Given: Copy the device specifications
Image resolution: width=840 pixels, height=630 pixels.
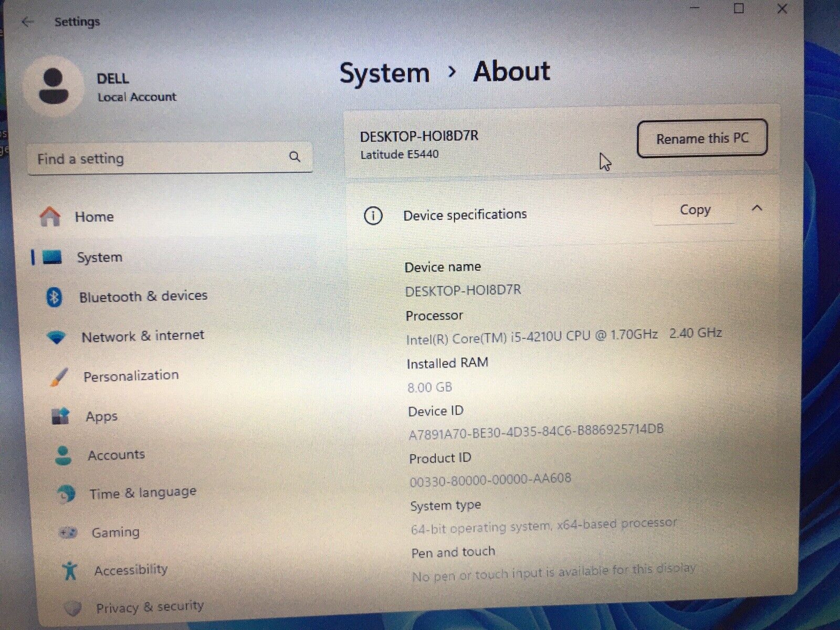Looking at the screenshot, I should tap(695, 210).
